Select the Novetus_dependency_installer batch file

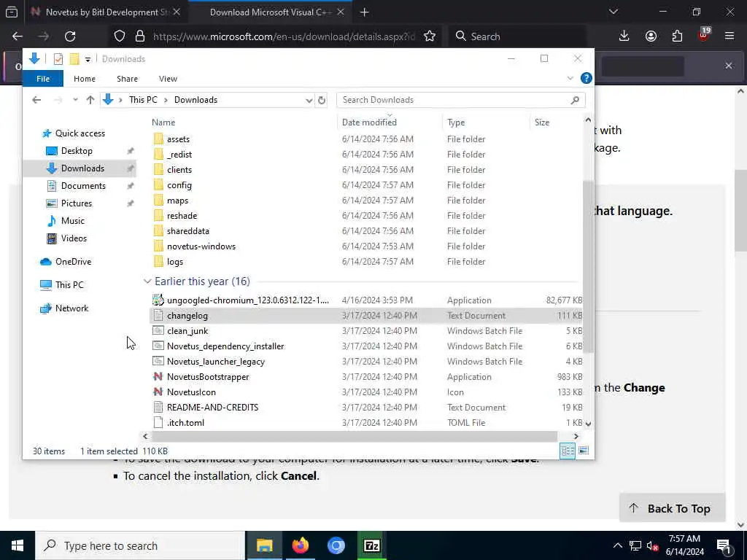[225, 346]
